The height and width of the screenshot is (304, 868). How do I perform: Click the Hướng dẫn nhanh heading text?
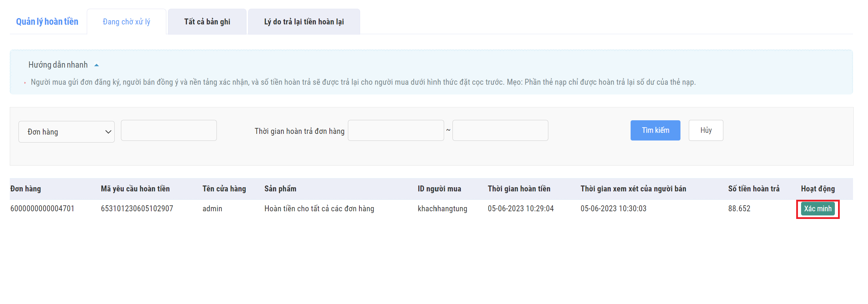point(58,65)
